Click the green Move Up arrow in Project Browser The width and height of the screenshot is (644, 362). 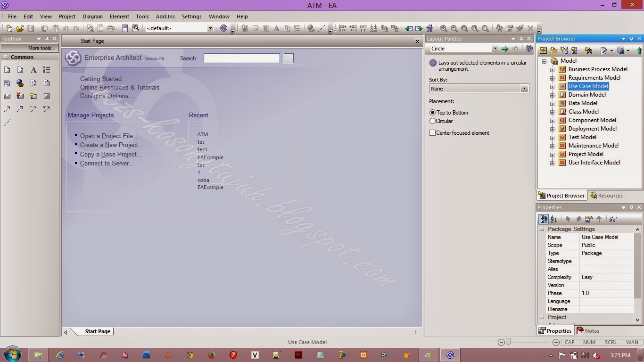click(x=639, y=50)
